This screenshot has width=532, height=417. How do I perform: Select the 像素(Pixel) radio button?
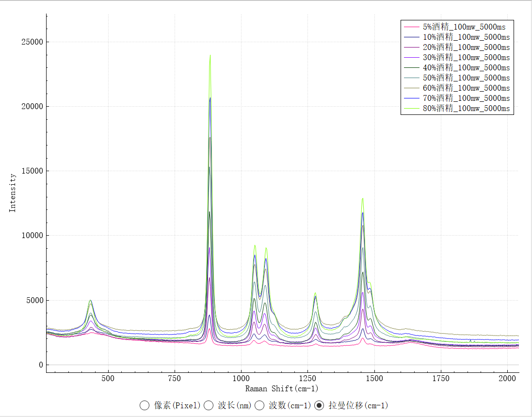point(145,405)
